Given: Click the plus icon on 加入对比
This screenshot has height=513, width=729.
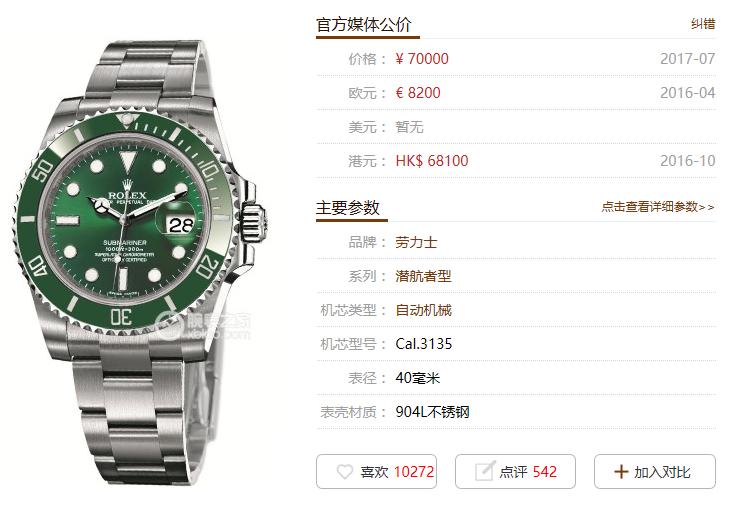Looking at the screenshot, I should click(621, 472).
